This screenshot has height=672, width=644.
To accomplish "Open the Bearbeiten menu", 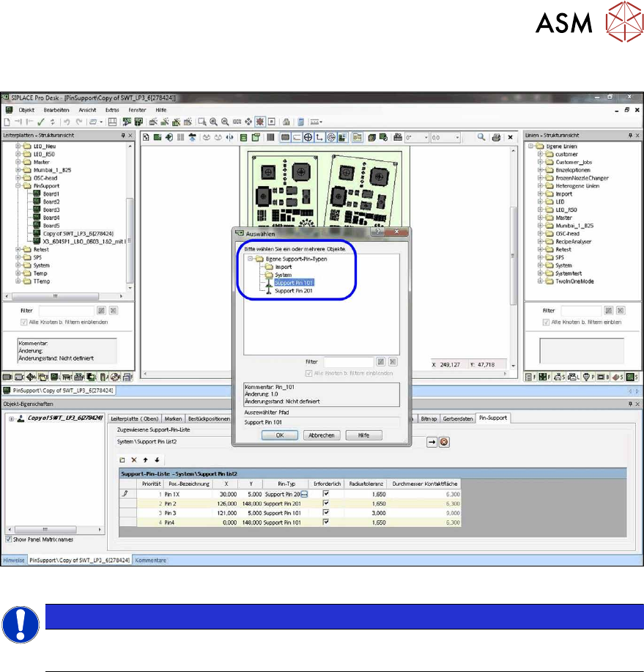I will [x=56, y=110].
